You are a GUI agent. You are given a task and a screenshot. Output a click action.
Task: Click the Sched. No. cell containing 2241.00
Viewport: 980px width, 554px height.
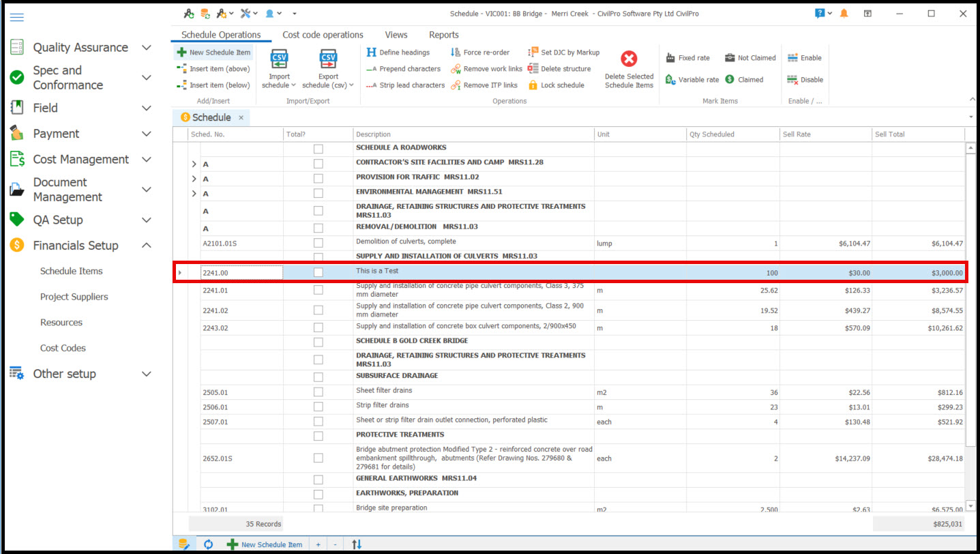[x=241, y=273]
